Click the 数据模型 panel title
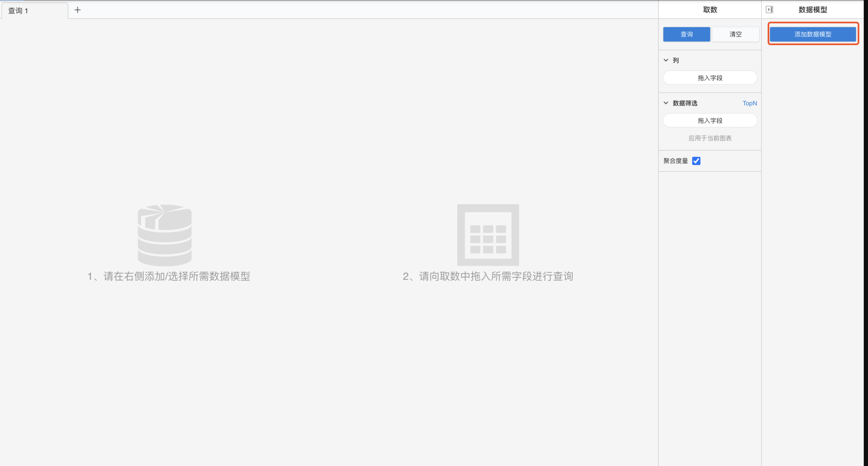This screenshot has height=466, width=868. 813,10
